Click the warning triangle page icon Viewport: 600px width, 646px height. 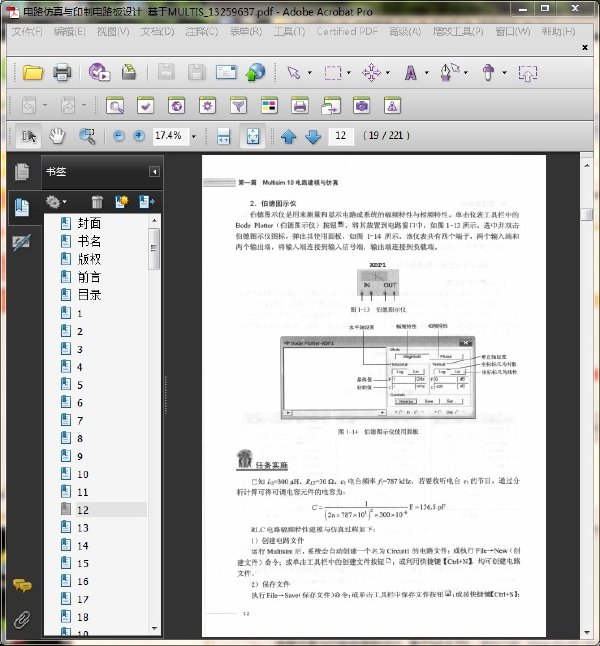pyautogui.click(x=392, y=106)
